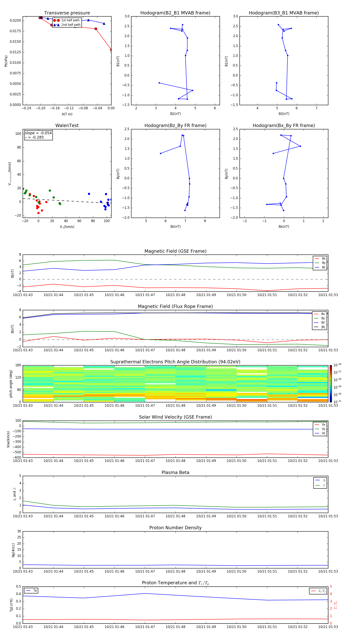The height and width of the screenshot is (644, 351).
Task: Click the |B| legend entry in Flux Rope plot
Action: coord(320,327)
